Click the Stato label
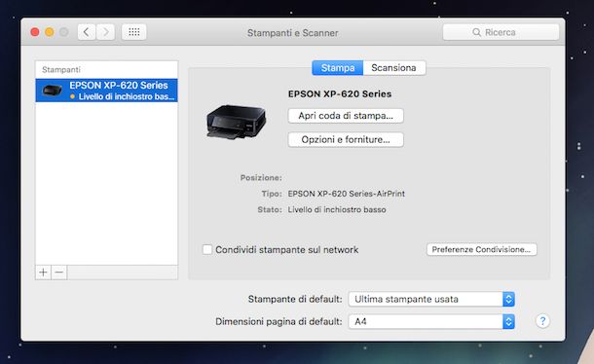The image size is (594, 364). click(x=270, y=209)
